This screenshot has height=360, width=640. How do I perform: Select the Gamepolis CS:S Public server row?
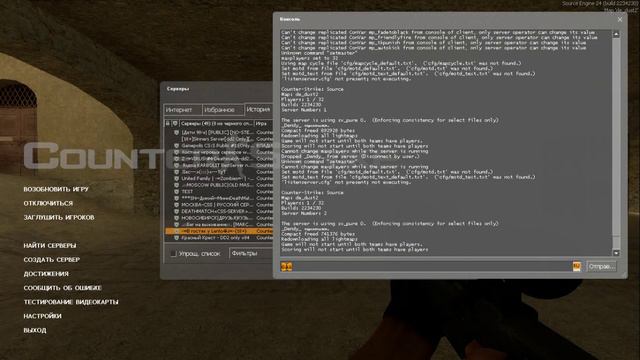[x=219, y=146]
